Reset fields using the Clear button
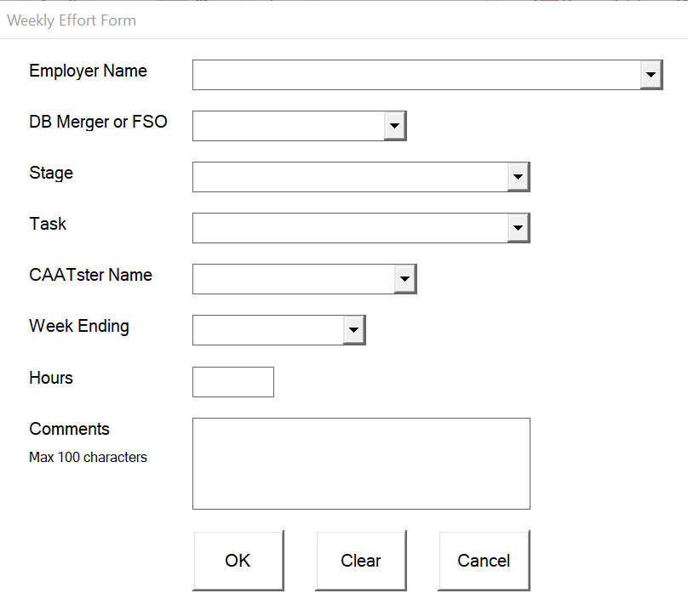This screenshot has width=688, height=616. 361,561
